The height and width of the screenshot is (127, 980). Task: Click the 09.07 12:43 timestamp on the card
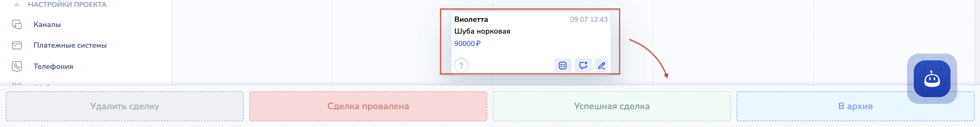click(x=588, y=20)
